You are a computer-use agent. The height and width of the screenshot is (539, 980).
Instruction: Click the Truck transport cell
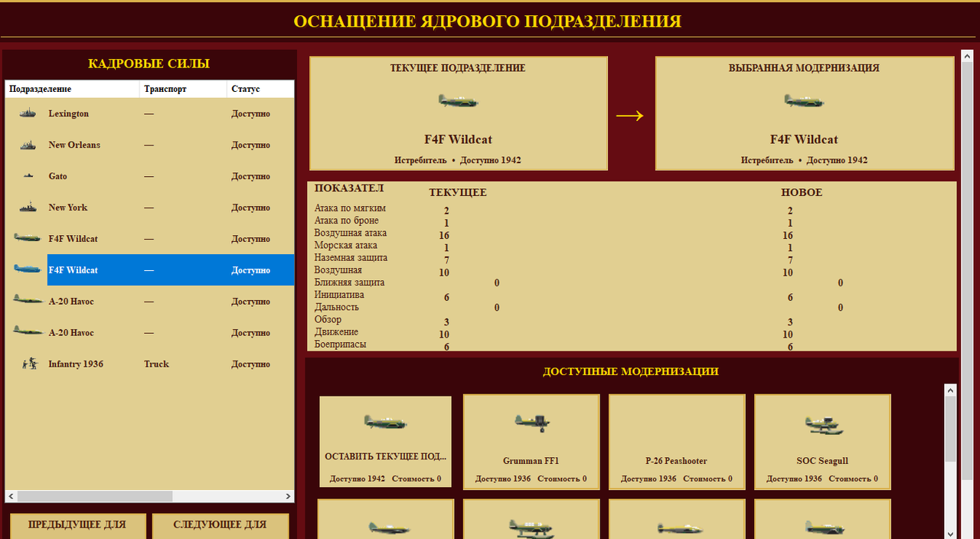[156, 364]
